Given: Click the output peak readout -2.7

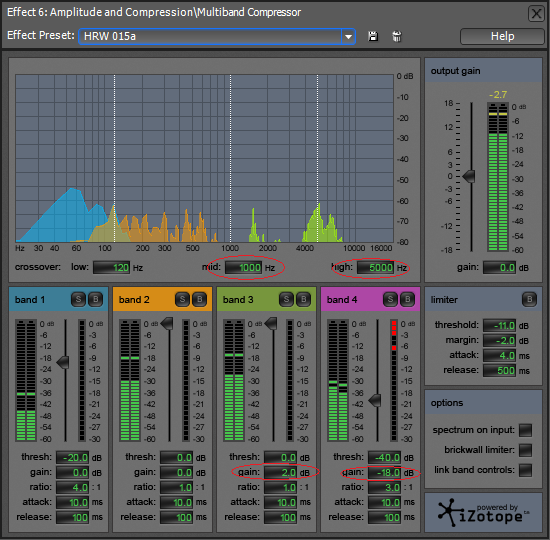Looking at the screenshot, I should (x=498, y=94).
